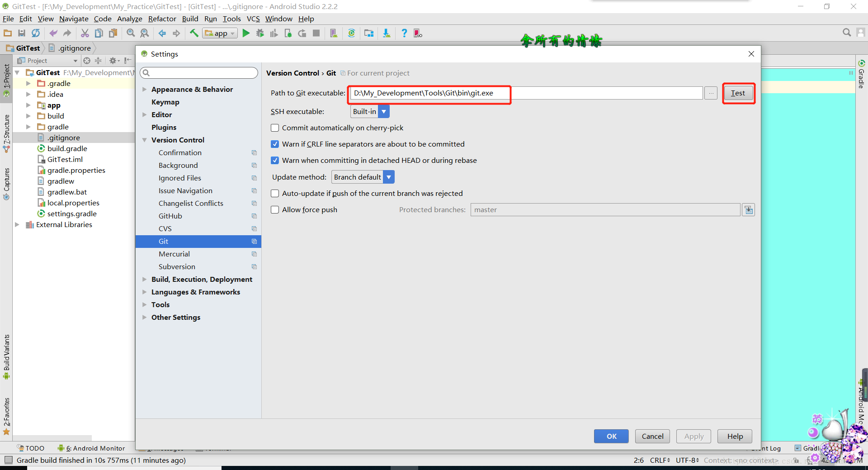Click the Find magnifier icon
868x470 pixels.
(x=131, y=33)
